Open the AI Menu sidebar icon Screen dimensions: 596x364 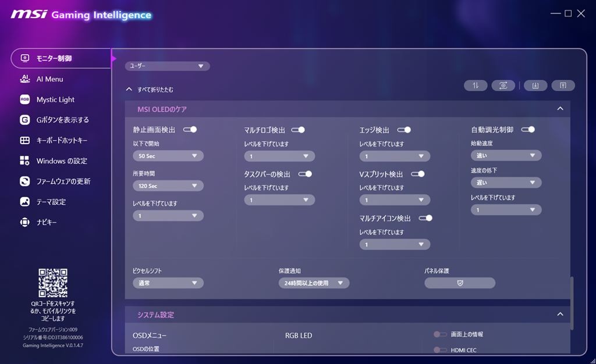[24, 79]
